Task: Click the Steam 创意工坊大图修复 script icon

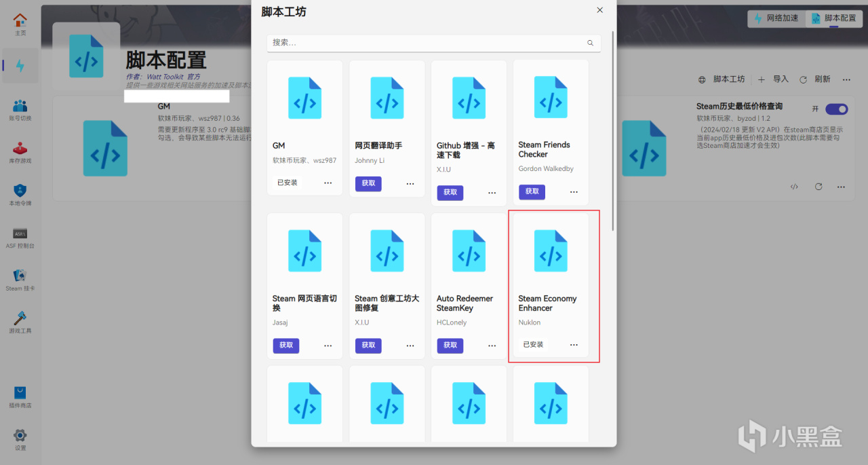Action: [387, 250]
